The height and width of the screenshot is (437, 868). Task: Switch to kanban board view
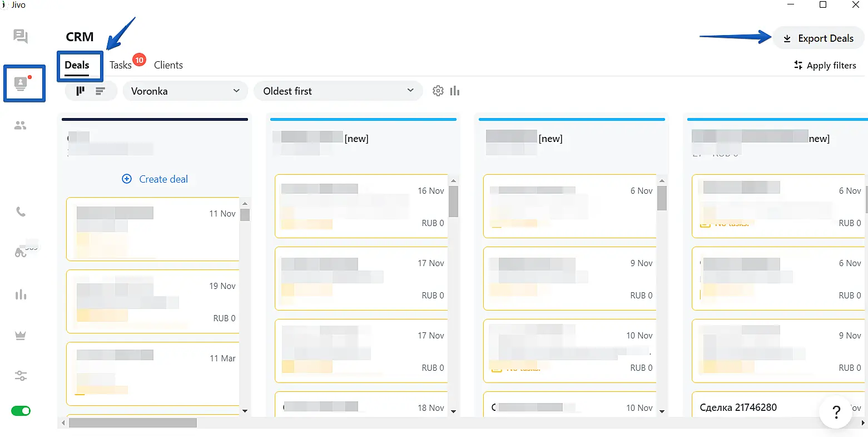[81, 91]
